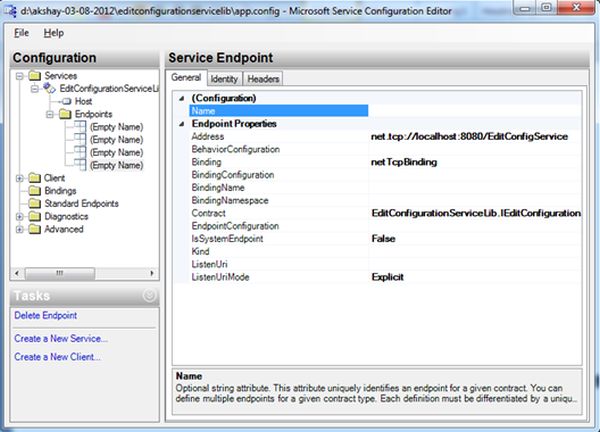Screen dimensions: 600x432
Task: Switch to the General tab
Action: coord(186,78)
